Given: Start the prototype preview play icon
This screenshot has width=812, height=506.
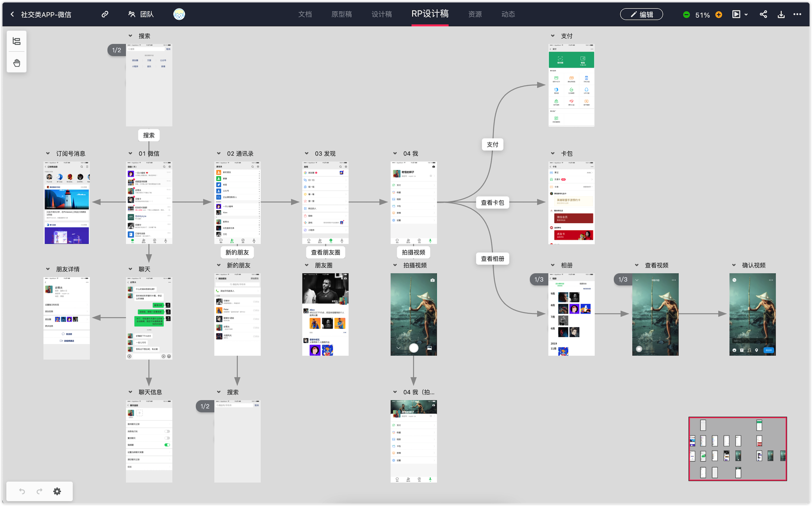Looking at the screenshot, I should [736, 14].
